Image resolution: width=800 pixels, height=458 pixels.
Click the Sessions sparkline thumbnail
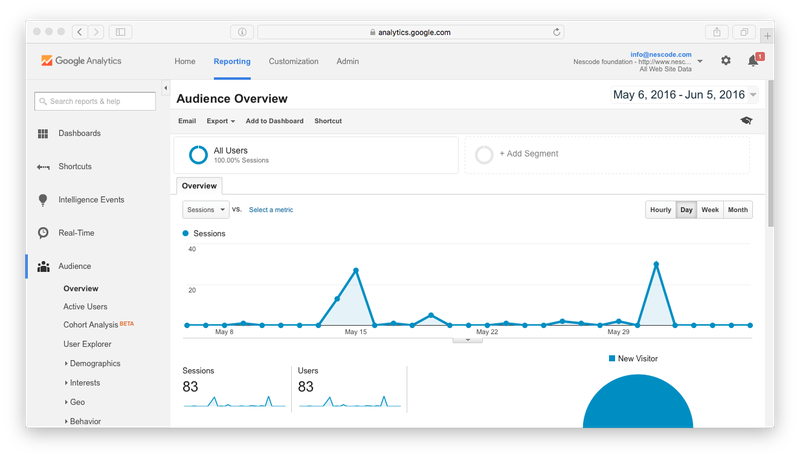234,401
